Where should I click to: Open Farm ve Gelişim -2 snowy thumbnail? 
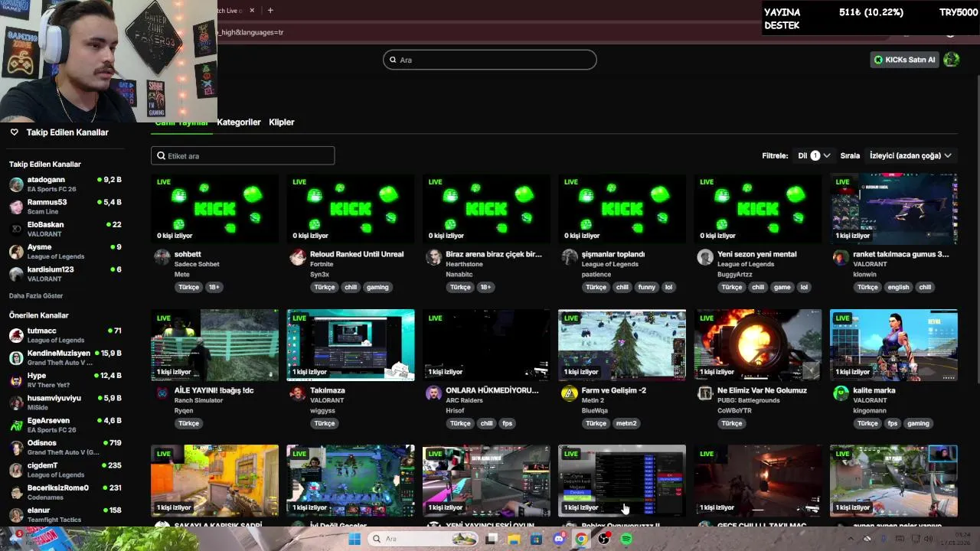622,345
